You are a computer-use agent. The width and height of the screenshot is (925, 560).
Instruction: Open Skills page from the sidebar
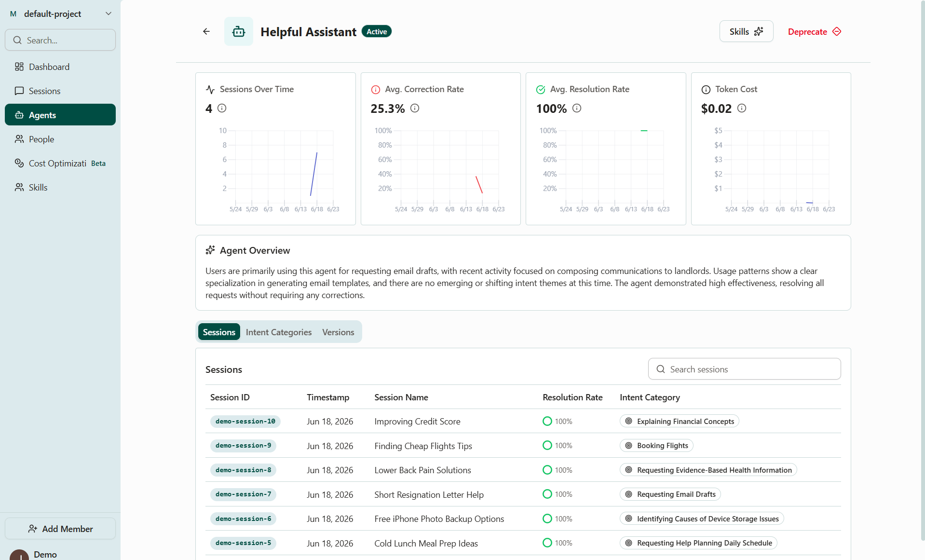[x=60, y=187]
